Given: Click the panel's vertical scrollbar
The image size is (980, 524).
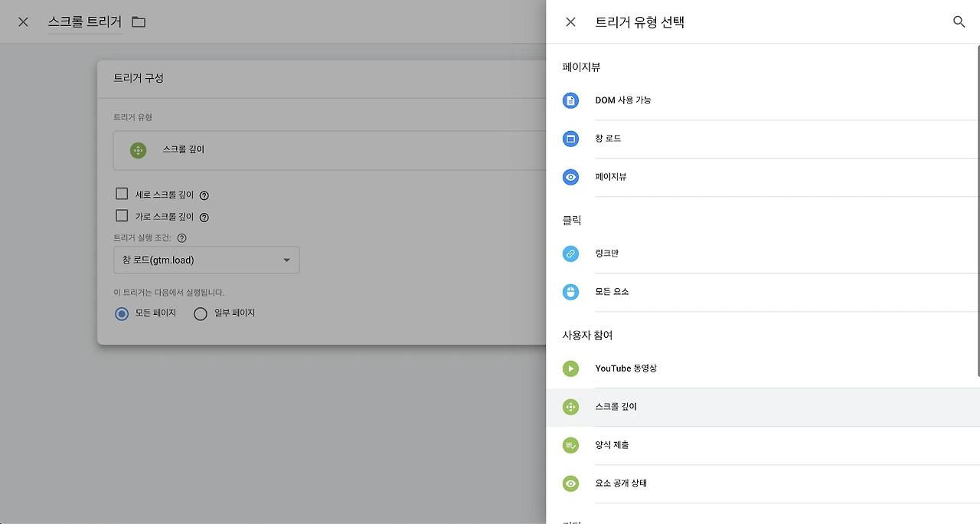Looking at the screenshot, I should click(x=978, y=211).
